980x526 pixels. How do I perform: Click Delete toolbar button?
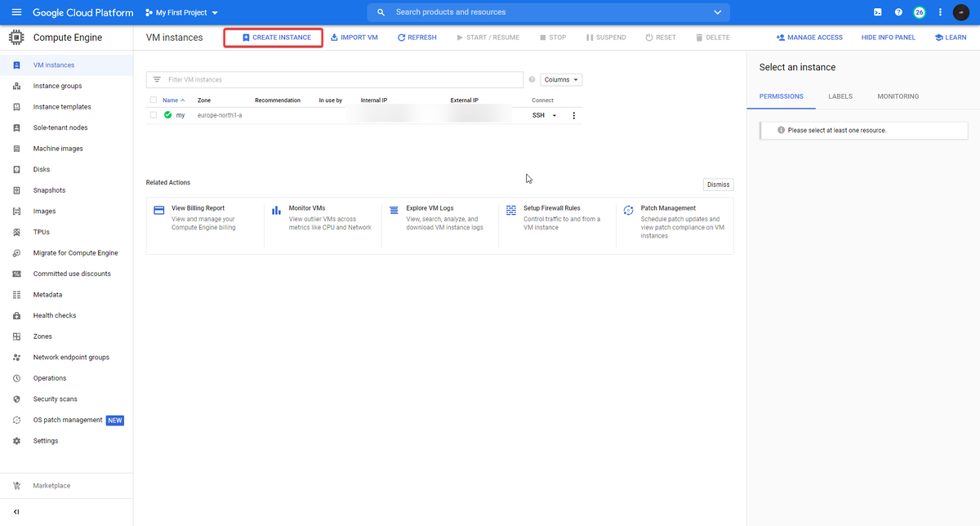(713, 38)
